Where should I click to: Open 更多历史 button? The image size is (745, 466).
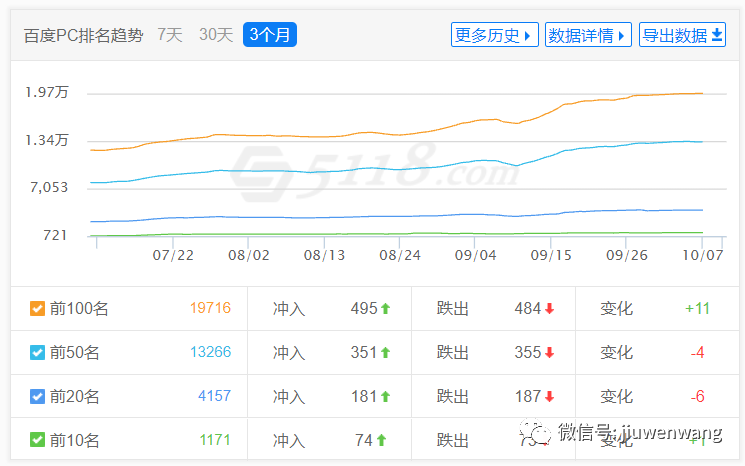[494, 35]
